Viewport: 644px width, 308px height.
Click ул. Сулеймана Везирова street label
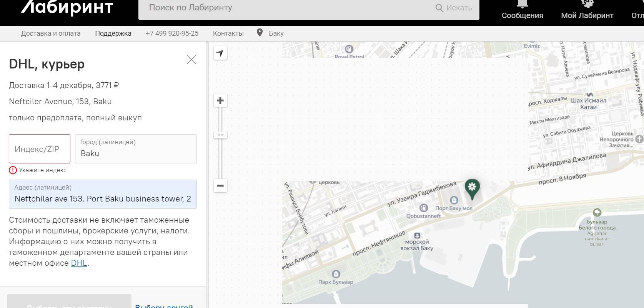602,73
